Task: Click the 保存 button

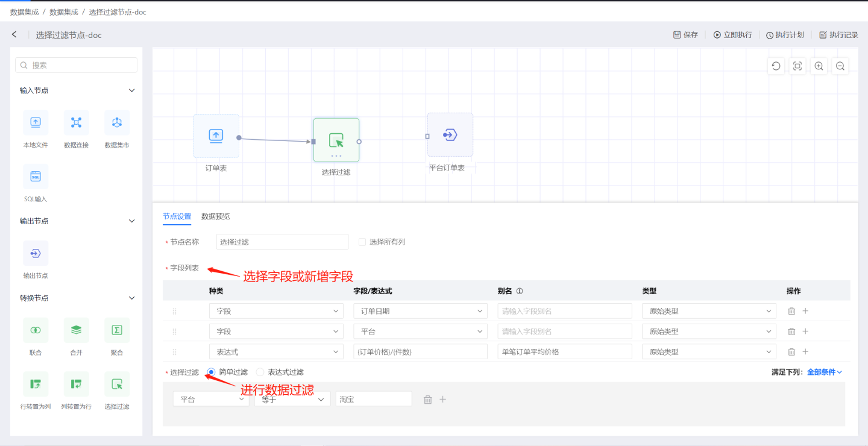Action: point(685,35)
